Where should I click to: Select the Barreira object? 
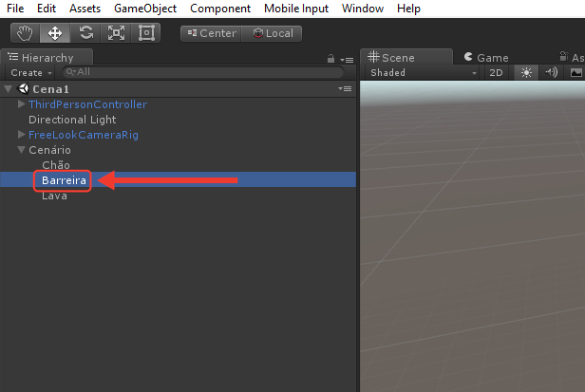(x=64, y=180)
